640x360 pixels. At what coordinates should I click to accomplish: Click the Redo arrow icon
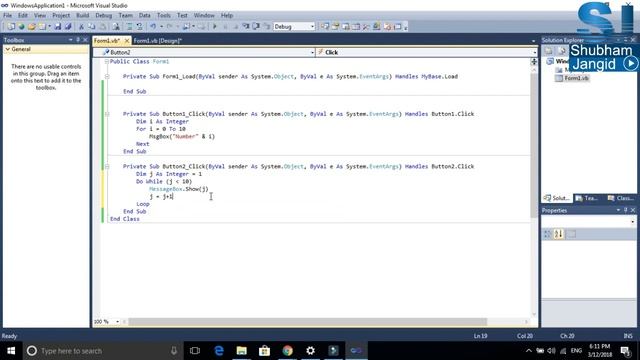pos(170,27)
